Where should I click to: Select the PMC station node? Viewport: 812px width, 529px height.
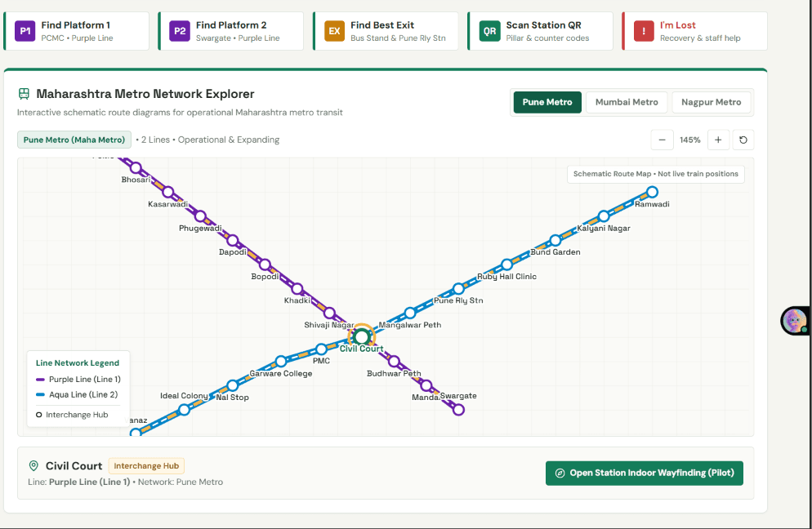tap(321, 349)
